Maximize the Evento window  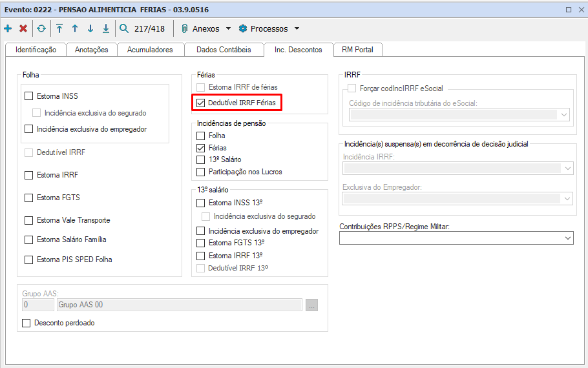click(x=569, y=10)
